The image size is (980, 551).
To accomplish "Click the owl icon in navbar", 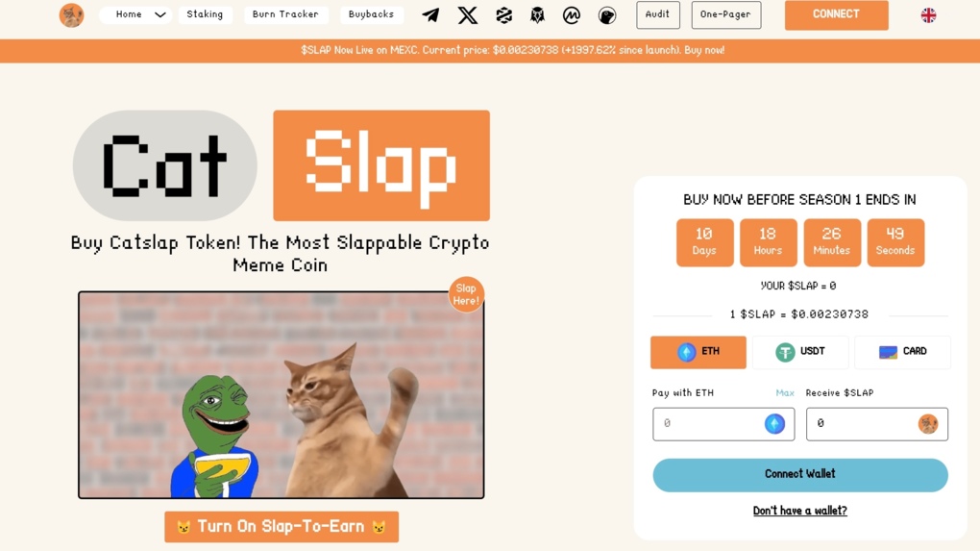I will pyautogui.click(x=537, y=15).
